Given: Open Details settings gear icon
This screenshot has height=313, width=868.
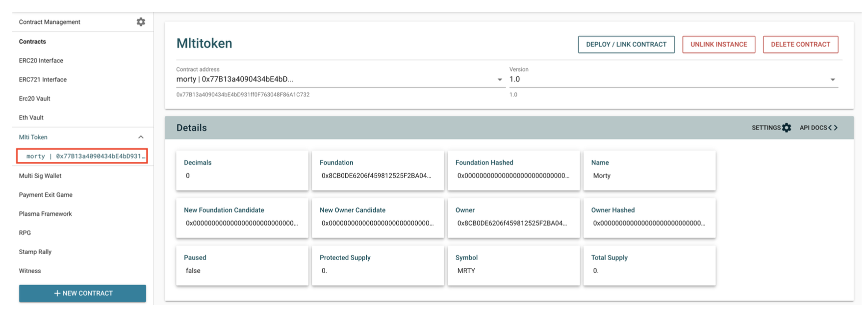Looking at the screenshot, I should (x=787, y=128).
